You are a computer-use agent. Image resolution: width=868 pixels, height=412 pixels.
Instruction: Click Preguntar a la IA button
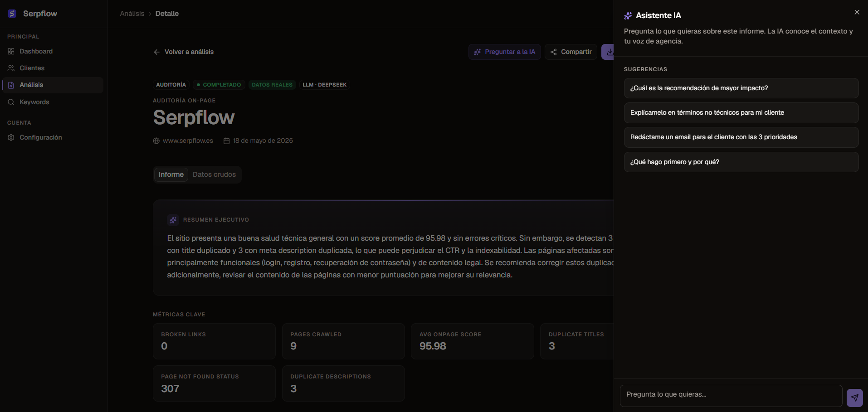pyautogui.click(x=505, y=52)
